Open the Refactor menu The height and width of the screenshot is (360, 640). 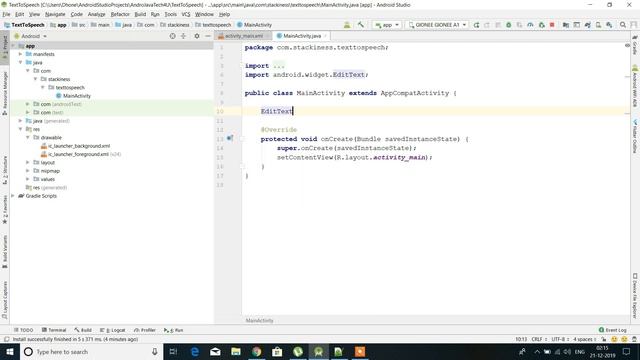pyautogui.click(x=120, y=14)
